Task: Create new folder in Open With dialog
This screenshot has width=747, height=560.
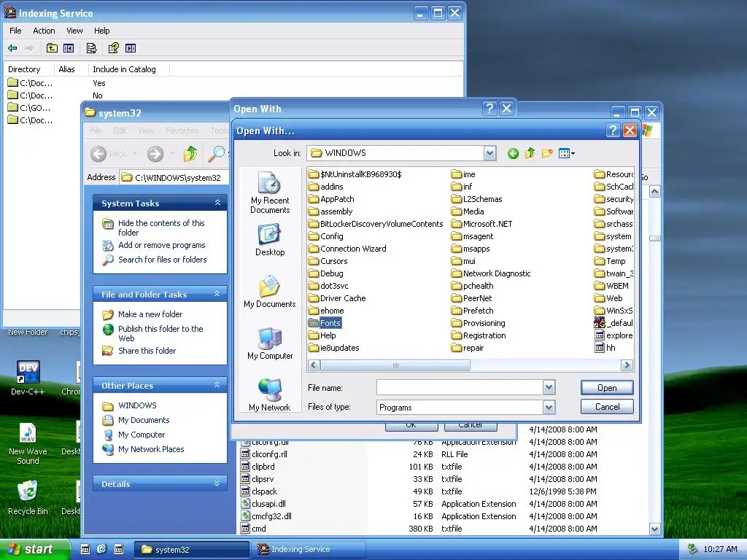Action: pos(547,153)
